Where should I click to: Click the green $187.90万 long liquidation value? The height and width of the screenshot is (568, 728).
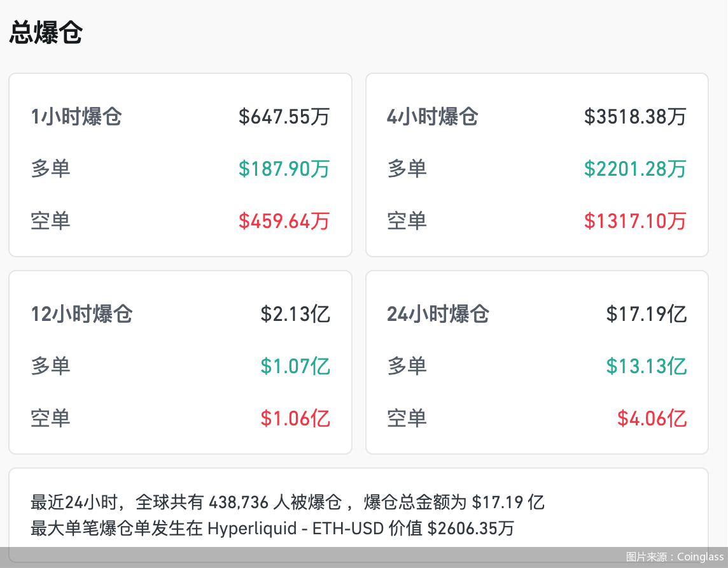point(284,169)
